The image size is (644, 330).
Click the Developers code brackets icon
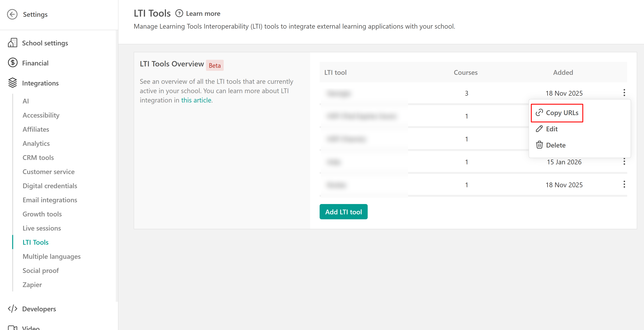pos(13,309)
